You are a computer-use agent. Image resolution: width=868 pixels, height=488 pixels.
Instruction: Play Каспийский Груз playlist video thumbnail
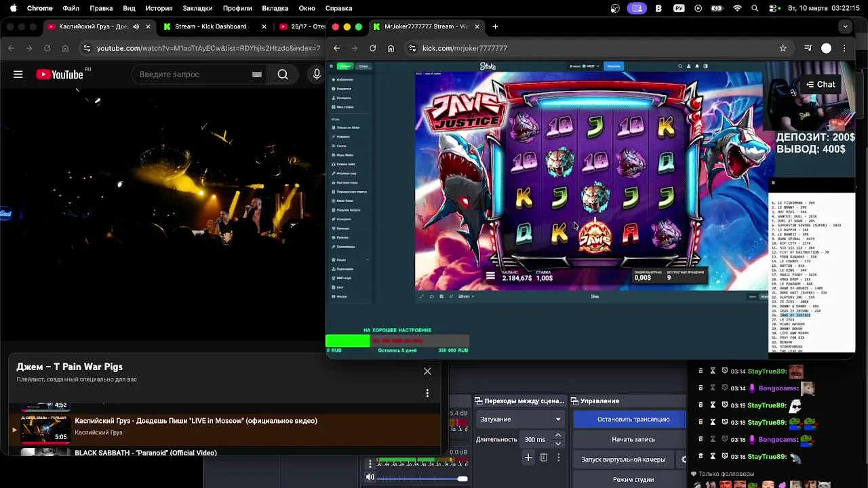click(x=45, y=429)
